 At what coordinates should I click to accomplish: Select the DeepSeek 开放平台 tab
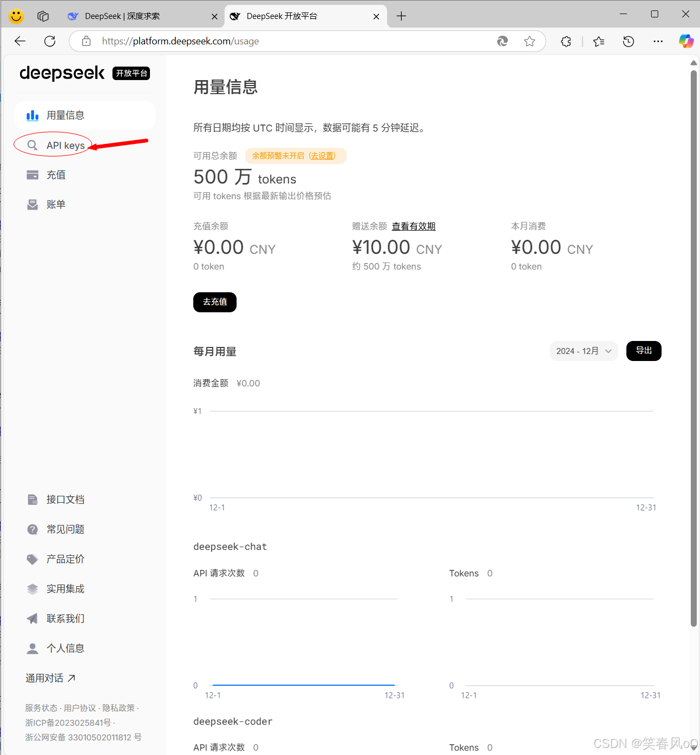pos(305,16)
